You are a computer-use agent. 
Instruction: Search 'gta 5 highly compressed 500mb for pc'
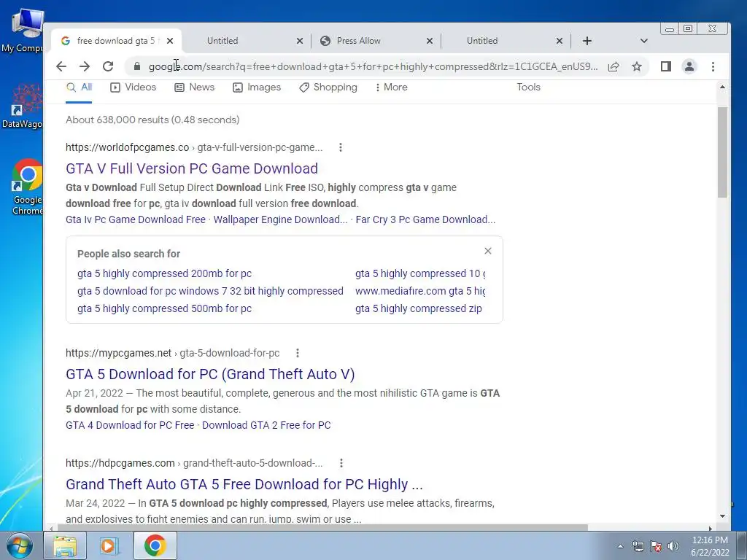tap(164, 308)
